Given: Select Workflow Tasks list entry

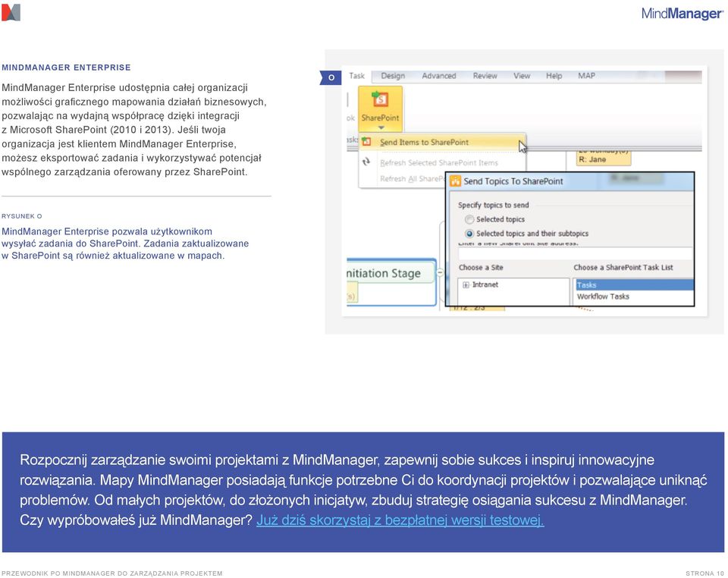Looking at the screenshot, I should 603,297.
